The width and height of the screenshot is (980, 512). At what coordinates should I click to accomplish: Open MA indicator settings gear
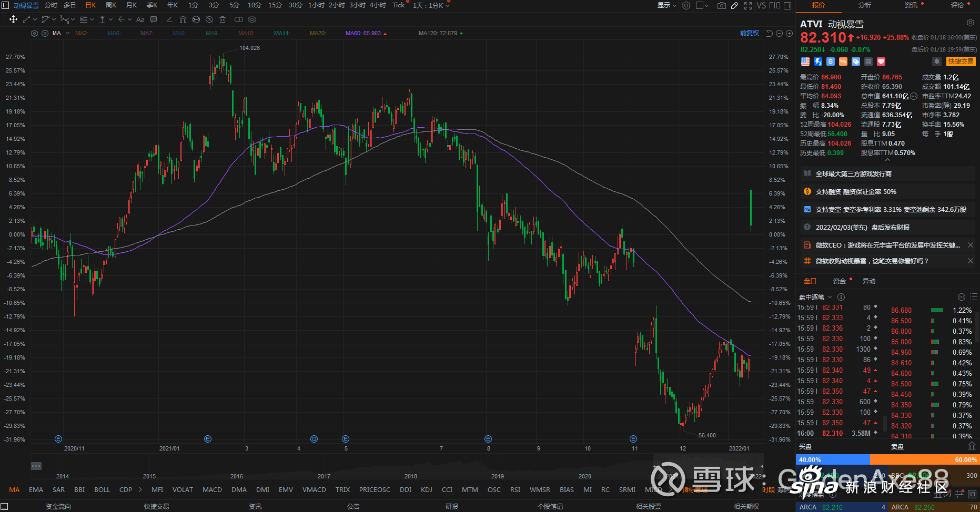pyautogui.click(x=34, y=33)
